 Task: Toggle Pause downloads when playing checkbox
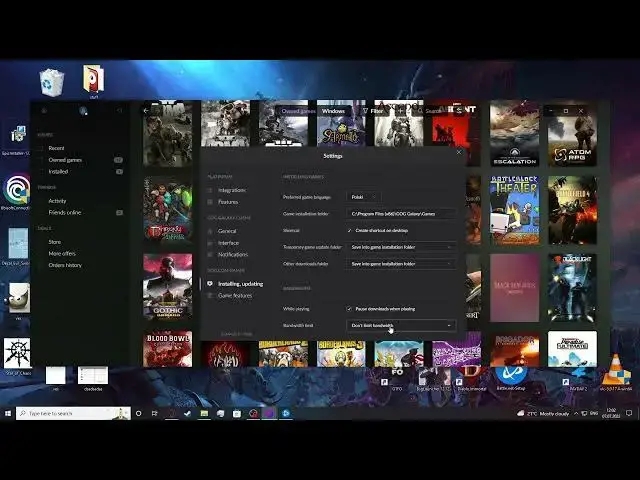pyautogui.click(x=349, y=309)
